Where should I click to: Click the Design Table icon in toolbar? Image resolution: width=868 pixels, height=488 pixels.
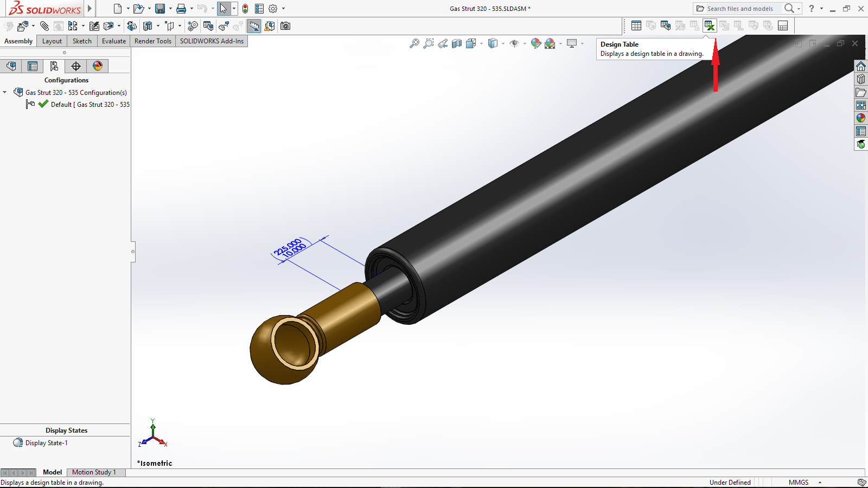[x=710, y=25]
